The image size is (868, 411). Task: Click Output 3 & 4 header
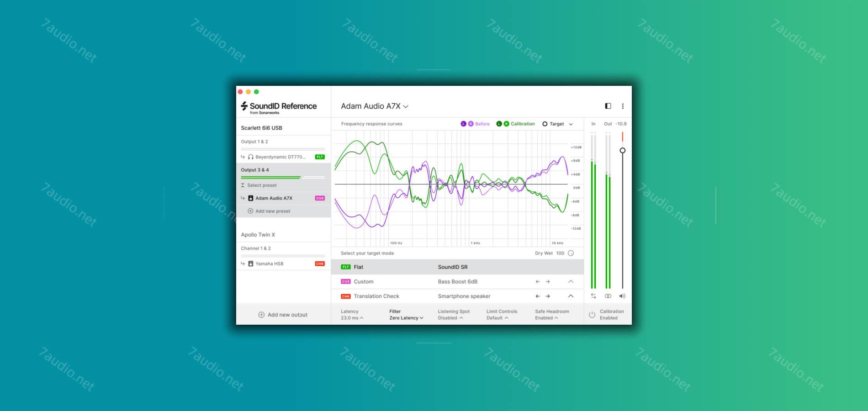pyautogui.click(x=255, y=170)
